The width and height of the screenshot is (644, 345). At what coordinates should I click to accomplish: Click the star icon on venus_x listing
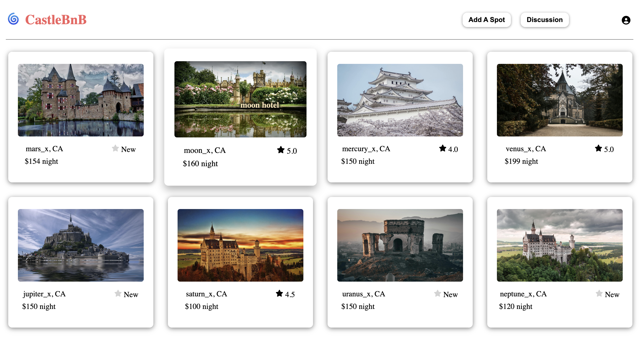598,148
